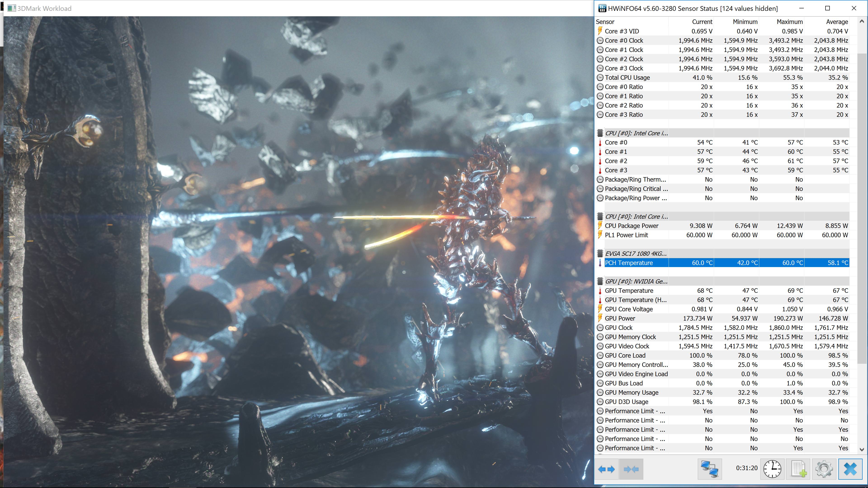This screenshot has height=488, width=868.
Task: Click the clock reset timer icon
Action: click(x=772, y=469)
